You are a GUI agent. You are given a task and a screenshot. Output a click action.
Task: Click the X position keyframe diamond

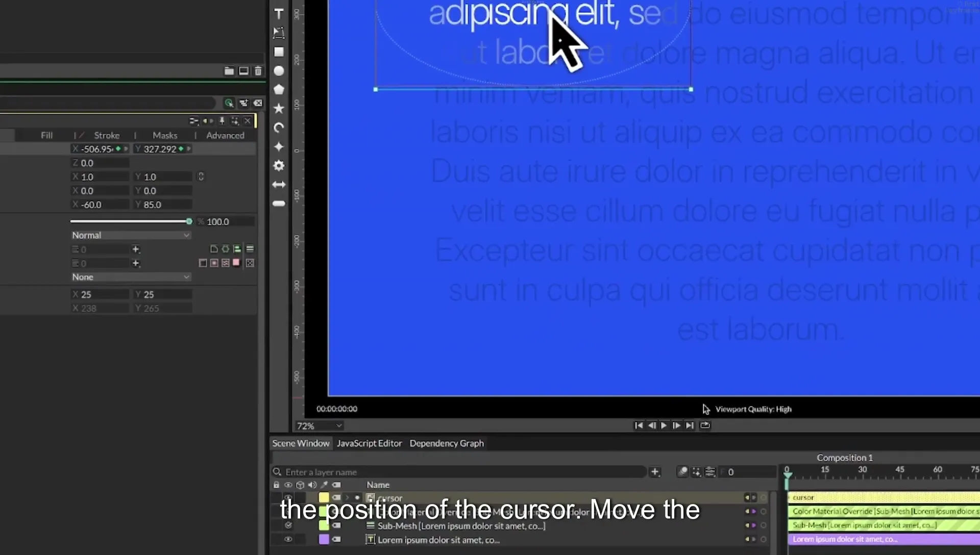[118, 149]
